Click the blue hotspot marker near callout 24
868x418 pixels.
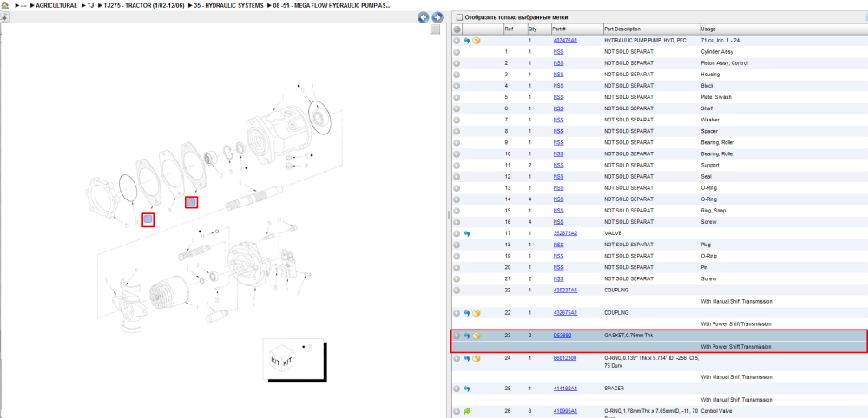(148, 220)
